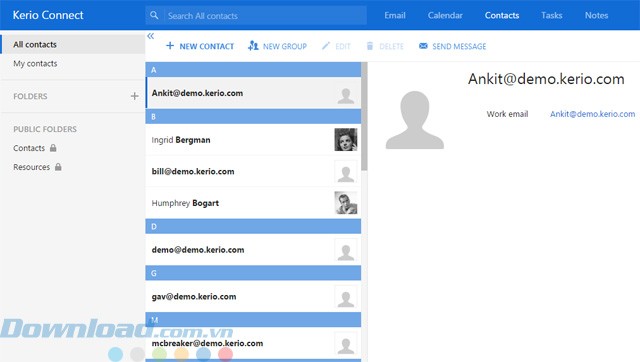Image resolution: width=640 pixels, height=362 pixels.
Task: Select the Contacts tab
Action: (502, 16)
